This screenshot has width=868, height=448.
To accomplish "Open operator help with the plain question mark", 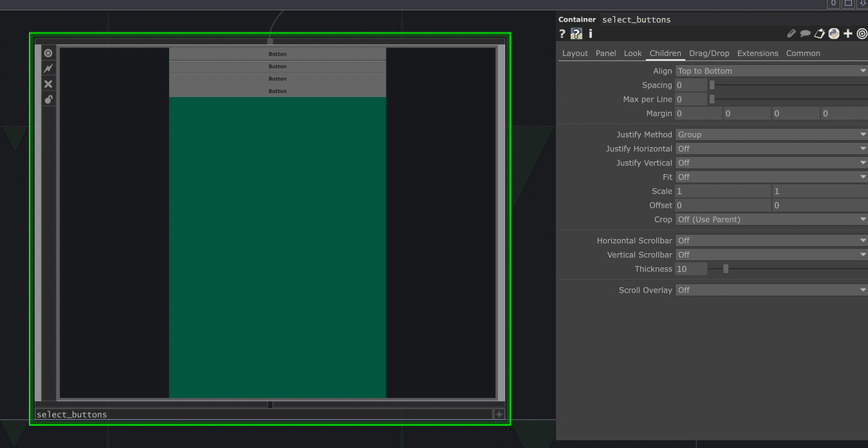I will click(x=562, y=33).
